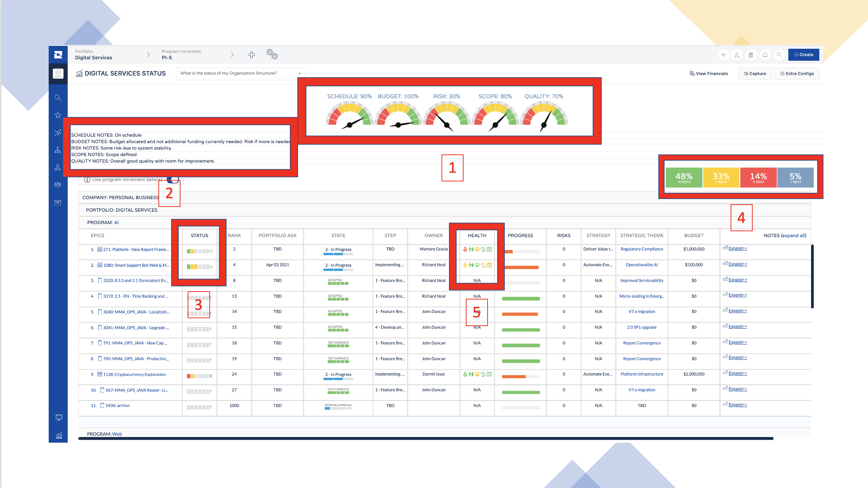This screenshot has height=488, width=868.
Task: Open Extra Configs
Action: tap(797, 73)
